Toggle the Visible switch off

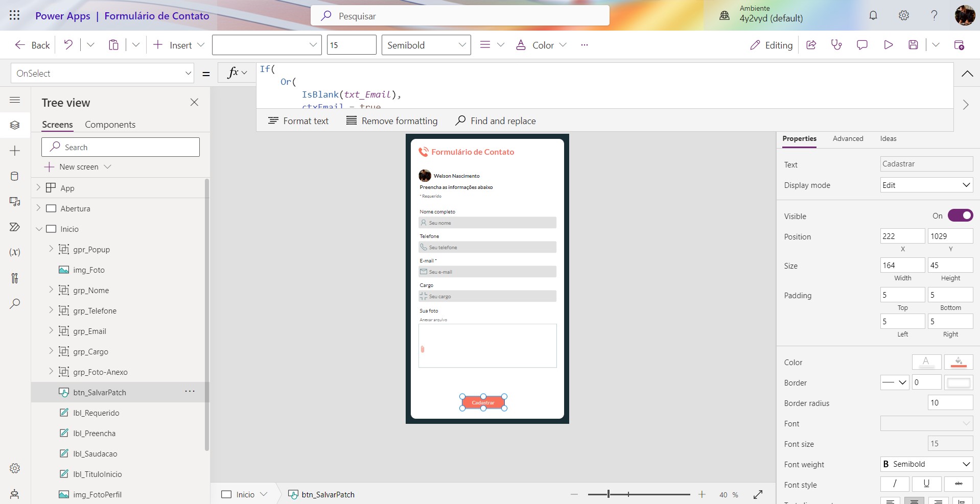click(960, 215)
